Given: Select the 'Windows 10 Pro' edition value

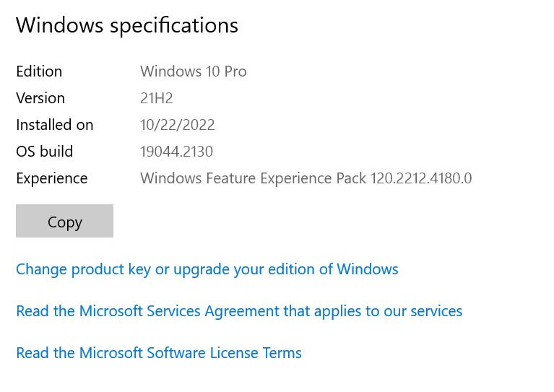Looking at the screenshot, I should point(193,71).
